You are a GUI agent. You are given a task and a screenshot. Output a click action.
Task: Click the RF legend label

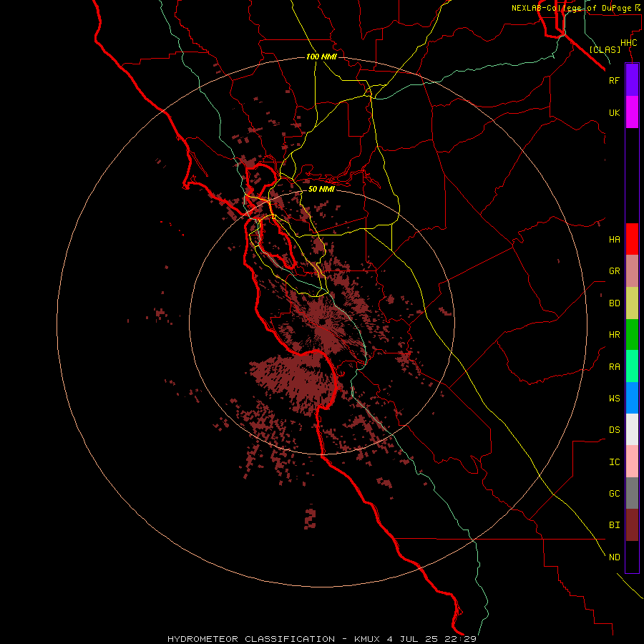coord(614,80)
